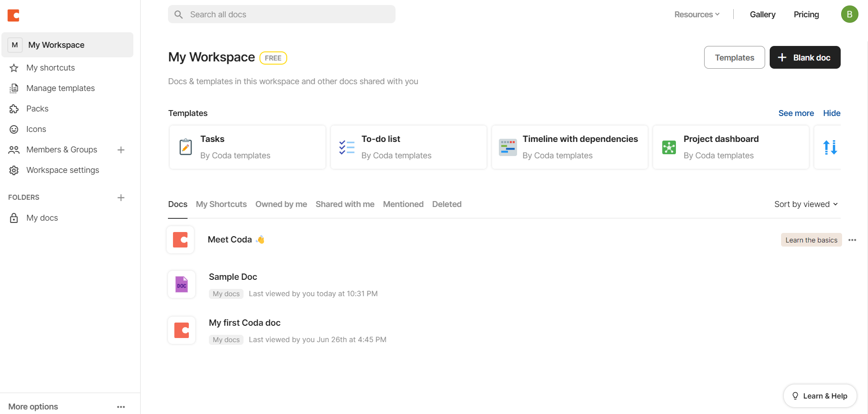
Task: Open the Tasks template card
Action: click(x=248, y=147)
